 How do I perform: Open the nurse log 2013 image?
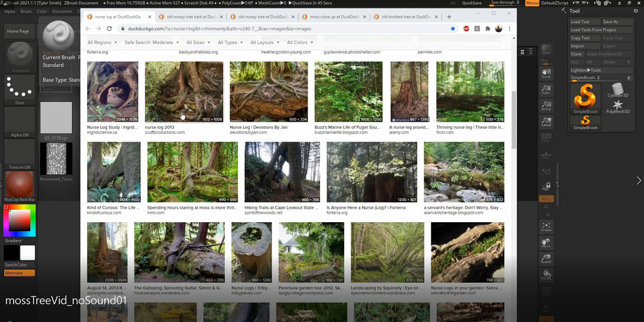(184, 92)
